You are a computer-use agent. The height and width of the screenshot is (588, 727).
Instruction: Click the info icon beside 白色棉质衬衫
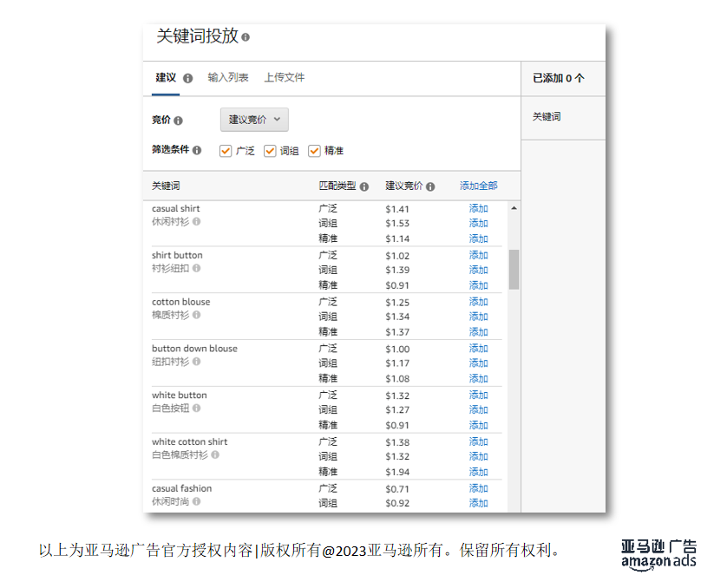pos(217,456)
